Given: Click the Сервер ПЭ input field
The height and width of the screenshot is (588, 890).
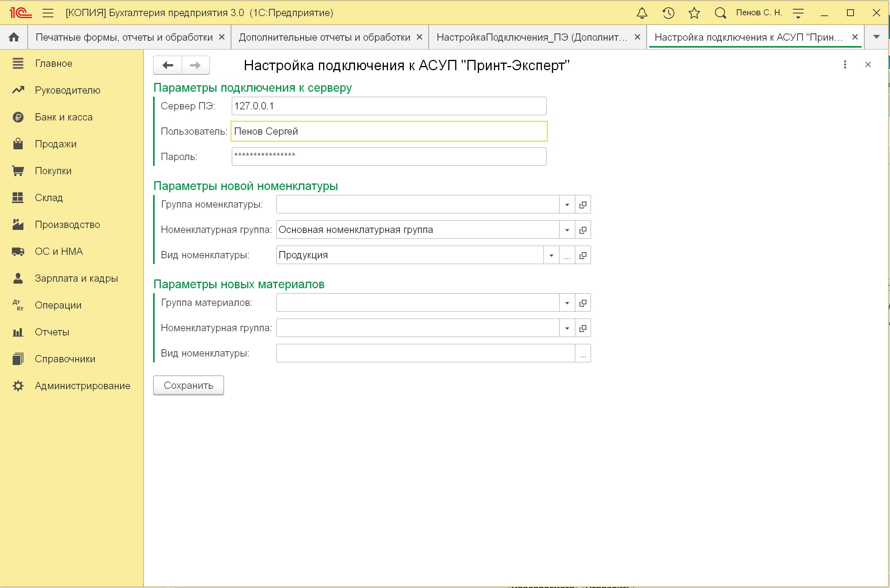Looking at the screenshot, I should tap(389, 106).
